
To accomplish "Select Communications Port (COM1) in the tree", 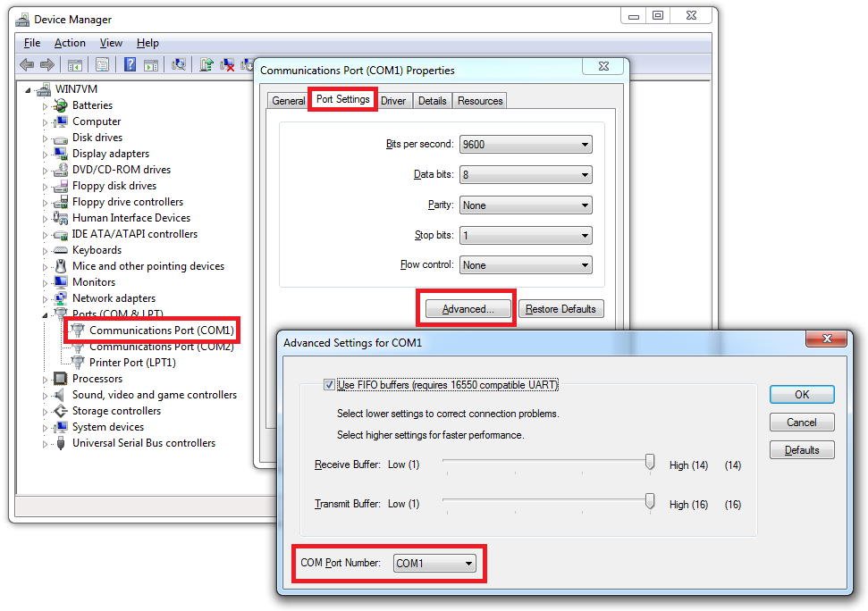I will click(161, 331).
